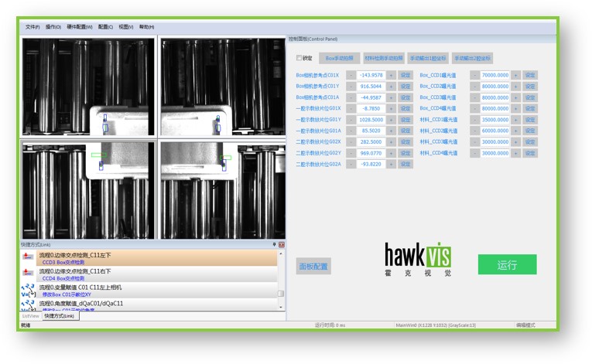This screenshot has height=364, width=592.
Task: Decrease Box相机参考点C01Y with minus button
Action: (x=351, y=87)
